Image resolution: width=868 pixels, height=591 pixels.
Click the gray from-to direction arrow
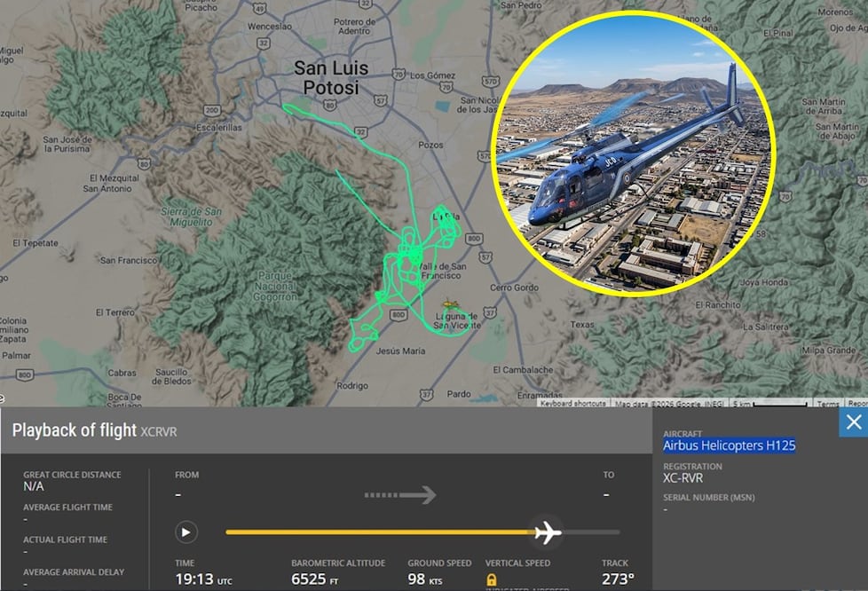400,494
